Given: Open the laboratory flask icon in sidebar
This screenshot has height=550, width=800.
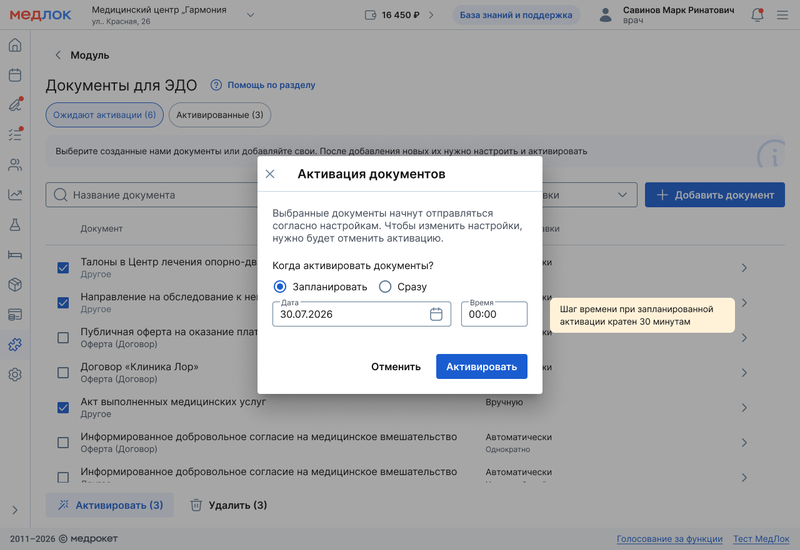Looking at the screenshot, I should [15, 224].
